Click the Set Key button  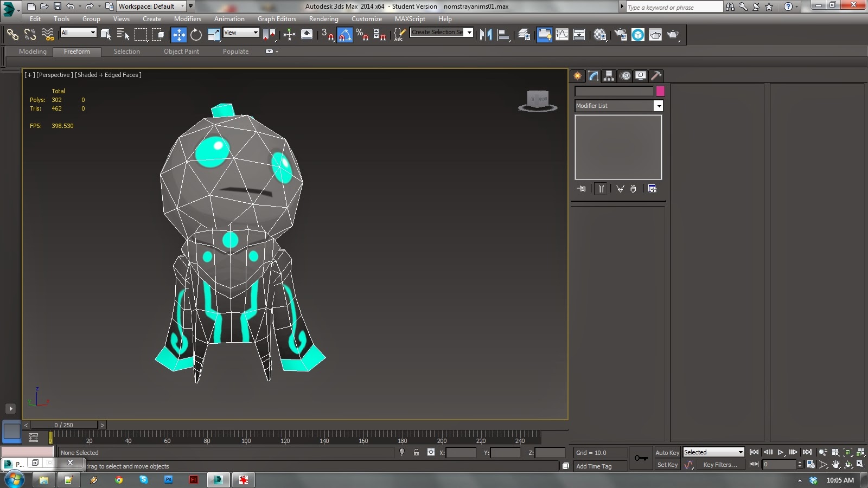pos(667,465)
